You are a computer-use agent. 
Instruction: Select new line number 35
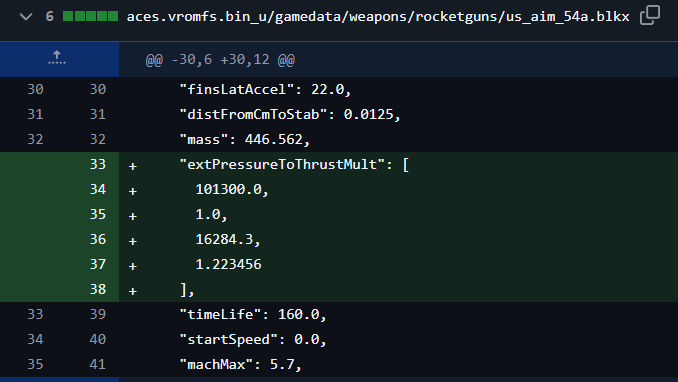pos(98,215)
